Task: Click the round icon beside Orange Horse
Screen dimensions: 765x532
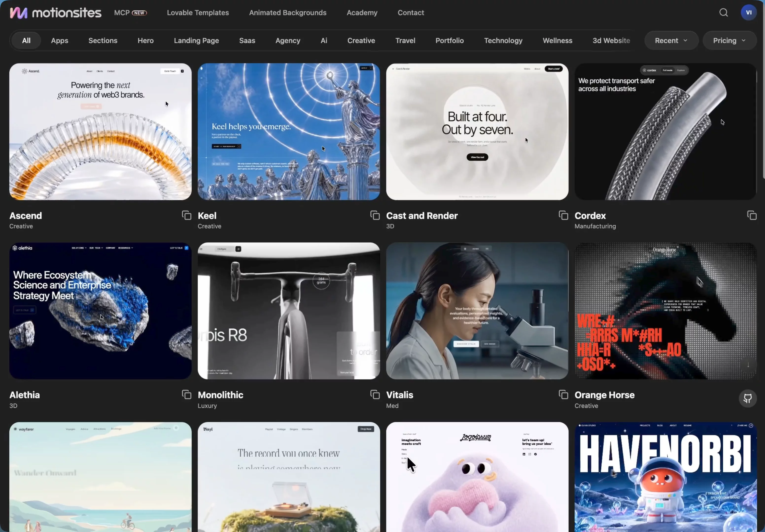Action: pyautogui.click(x=748, y=398)
